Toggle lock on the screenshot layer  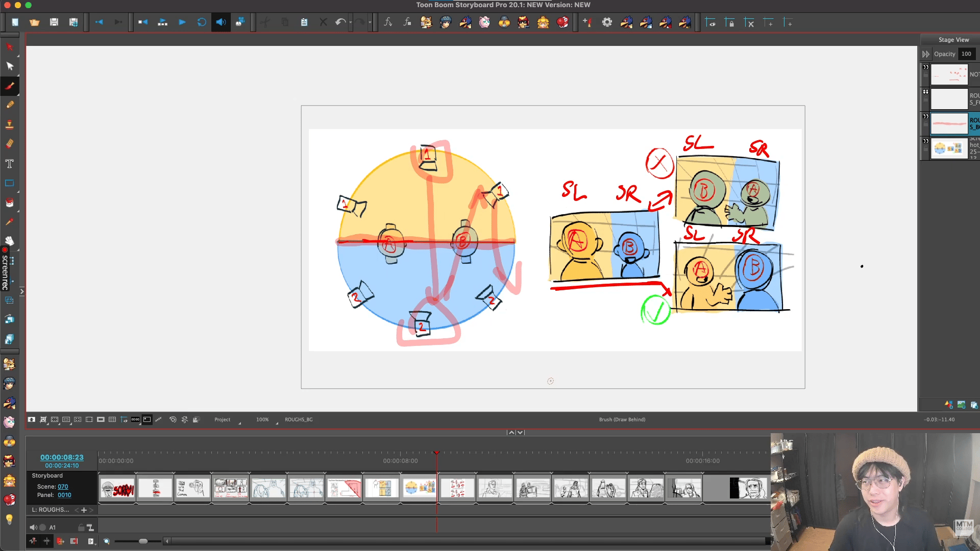(x=925, y=149)
